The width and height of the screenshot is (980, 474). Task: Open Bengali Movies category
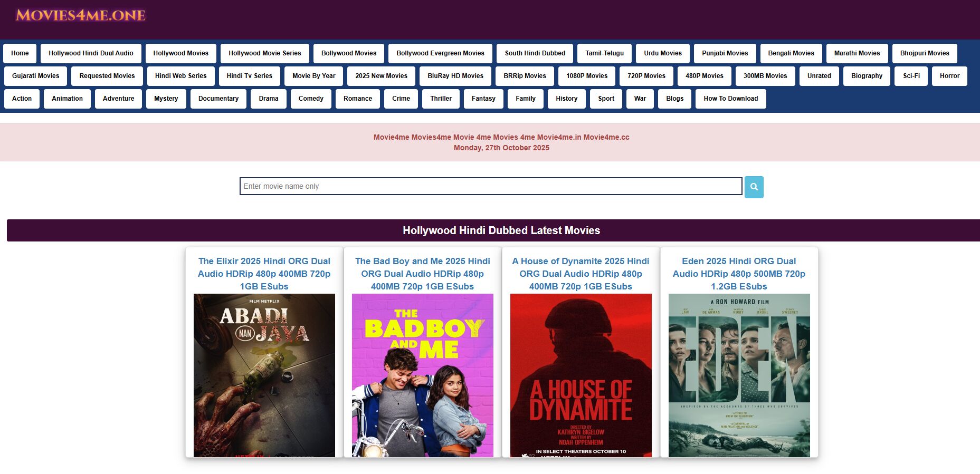[791, 53]
